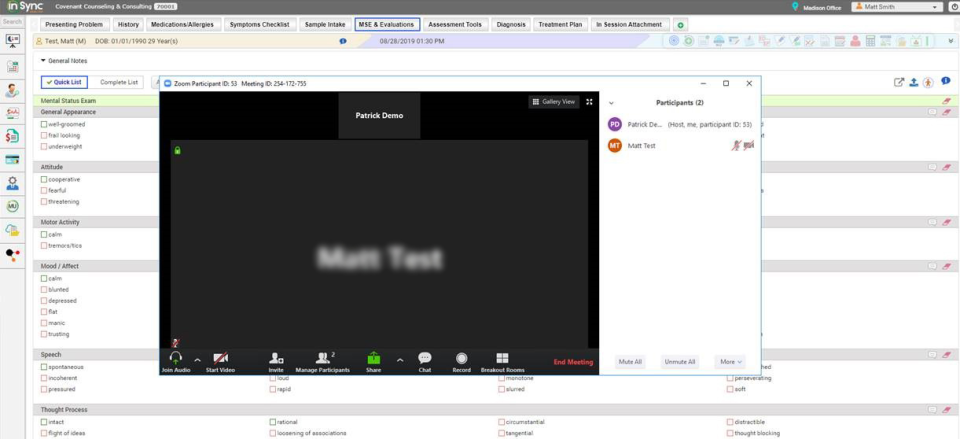
Task: Enter full screen in Zoom window
Action: coord(590,102)
